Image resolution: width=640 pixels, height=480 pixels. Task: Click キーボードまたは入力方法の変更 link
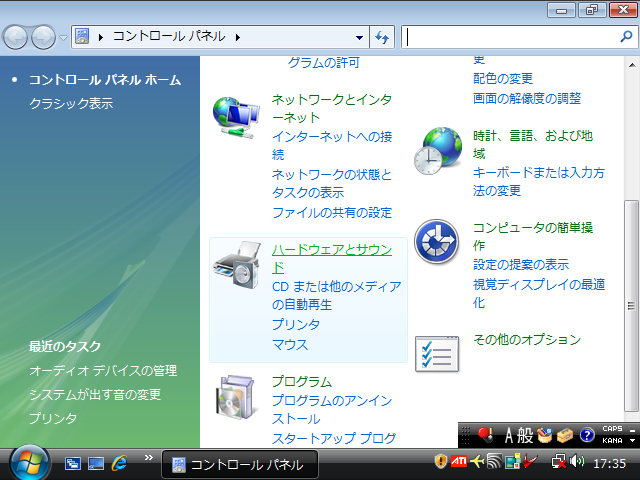pyautogui.click(x=539, y=181)
